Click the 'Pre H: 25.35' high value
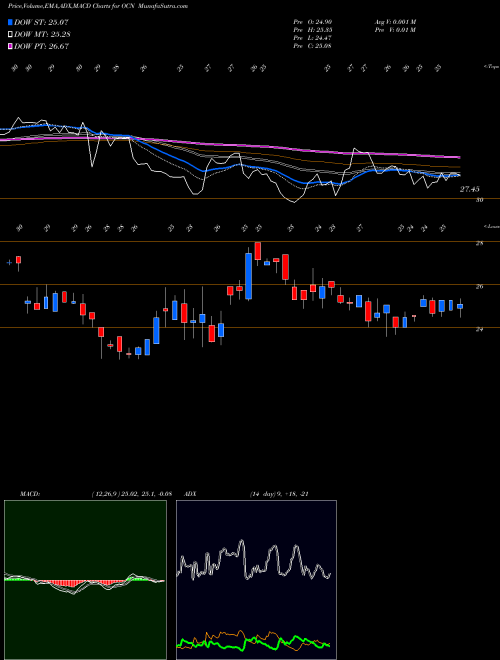 (x=313, y=30)
